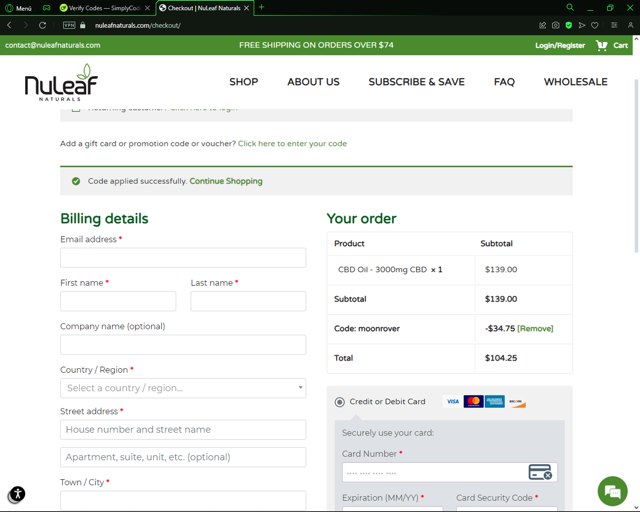
Task: Go back with the browser back arrow
Action: [9, 25]
